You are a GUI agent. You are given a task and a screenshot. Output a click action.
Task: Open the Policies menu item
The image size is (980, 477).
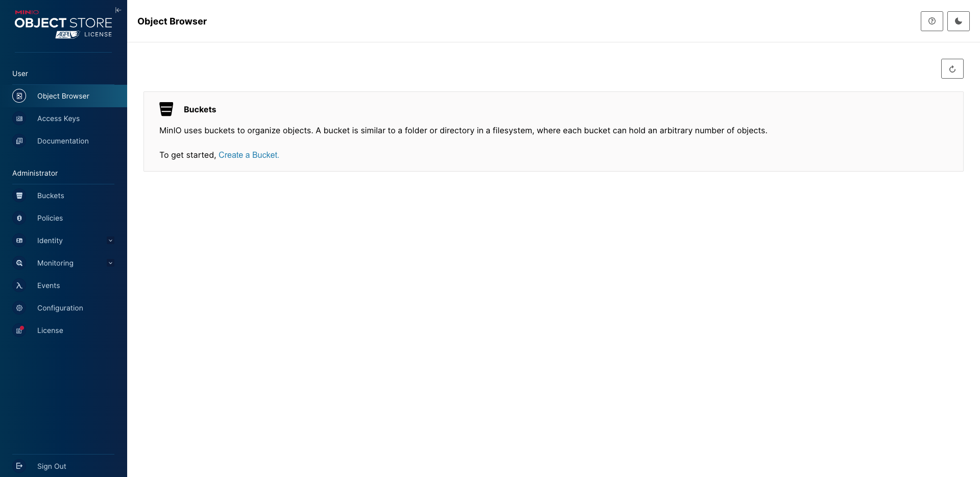63,218
